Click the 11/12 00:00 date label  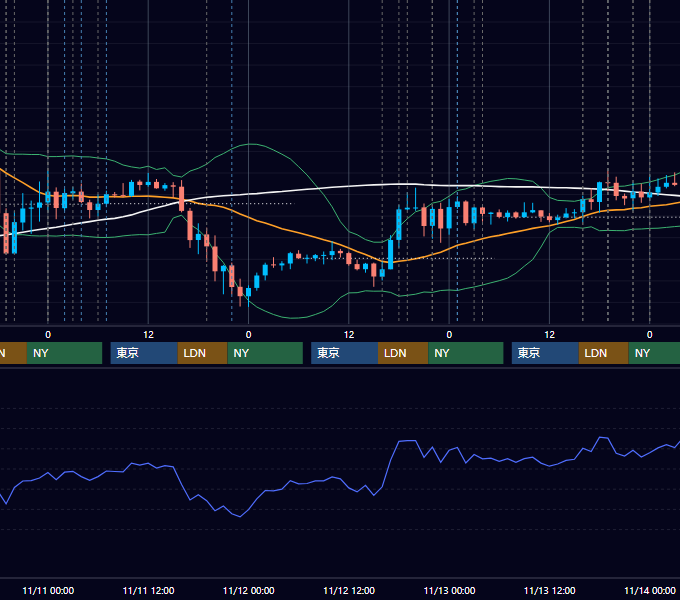pos(248,590)
